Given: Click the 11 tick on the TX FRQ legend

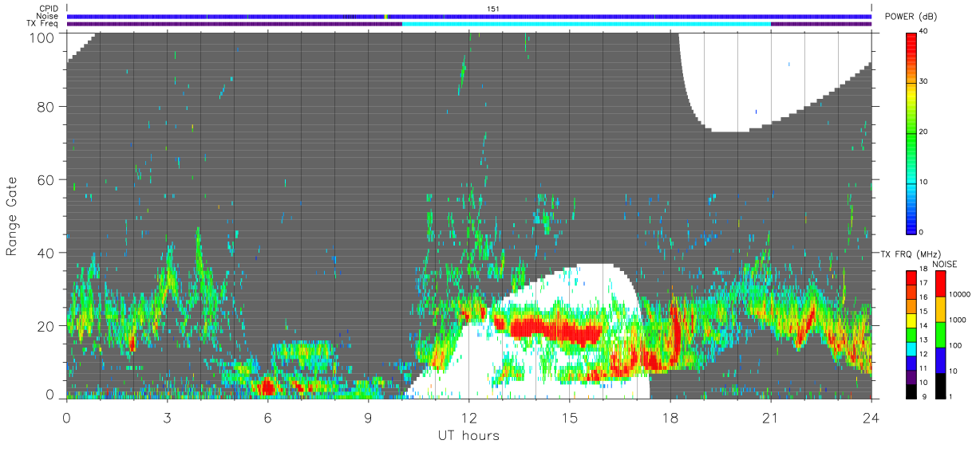Looking at the screenshot, I should [x=924, y=369].
